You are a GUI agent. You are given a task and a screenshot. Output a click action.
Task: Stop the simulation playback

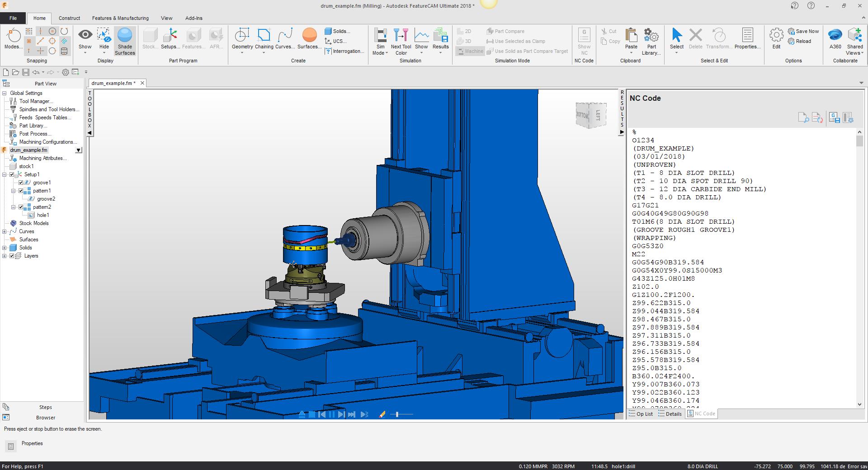pyautogui.click(x=312, y=414)
